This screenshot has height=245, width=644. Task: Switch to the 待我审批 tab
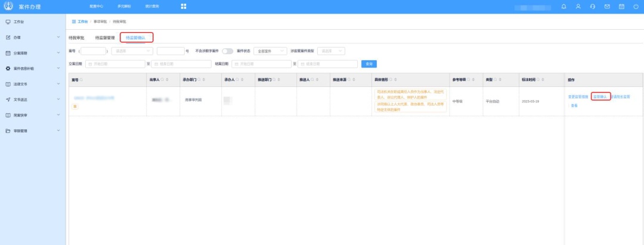click(x=77, y=38)
